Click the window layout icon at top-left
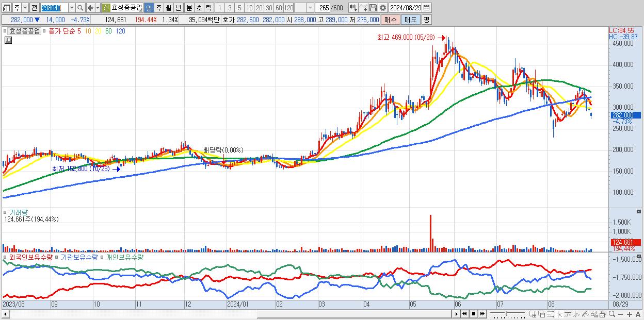 coord(7,8)
